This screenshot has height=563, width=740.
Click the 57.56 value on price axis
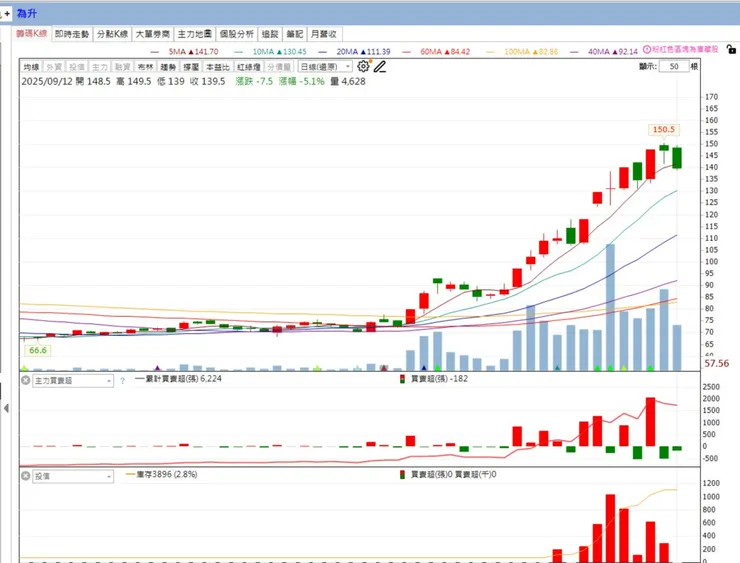pos(716,363)
